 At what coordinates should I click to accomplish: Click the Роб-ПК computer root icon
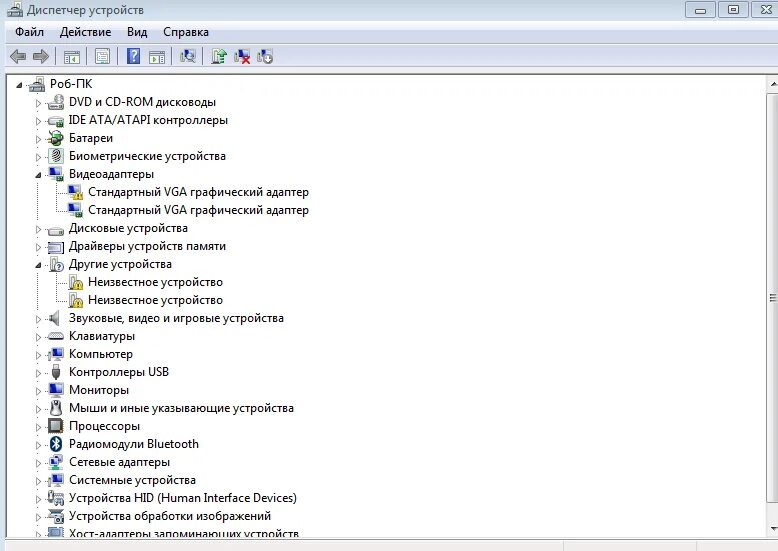coord(37,84)
